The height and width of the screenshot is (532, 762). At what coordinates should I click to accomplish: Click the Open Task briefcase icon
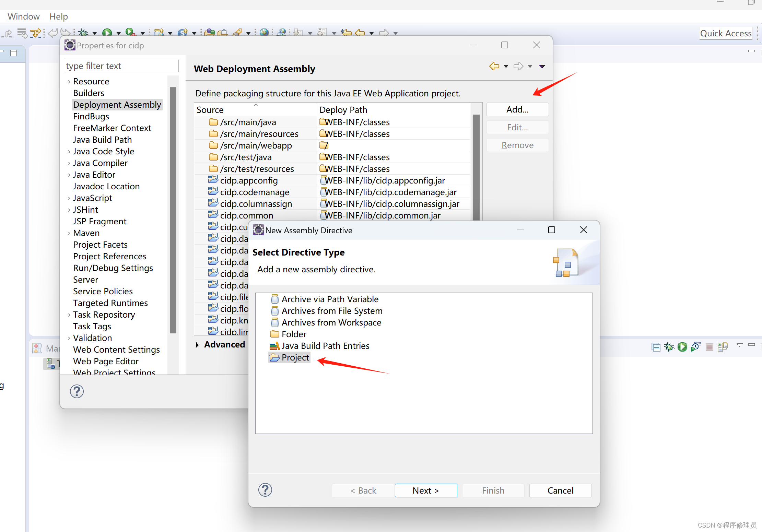[x=223, y=33]
